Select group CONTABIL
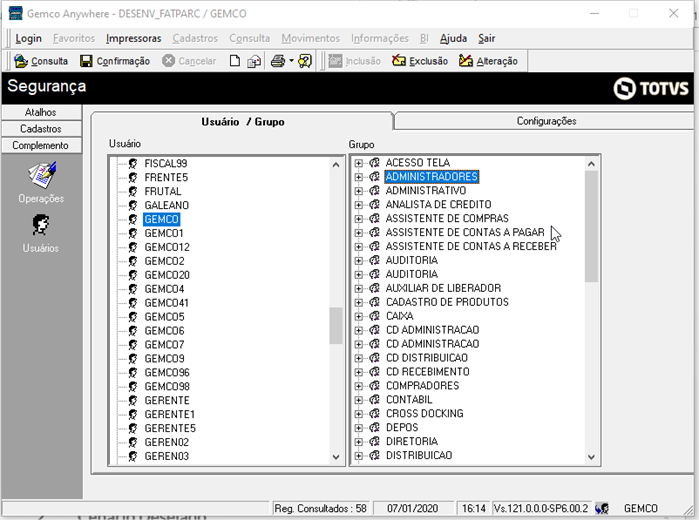 409,400
